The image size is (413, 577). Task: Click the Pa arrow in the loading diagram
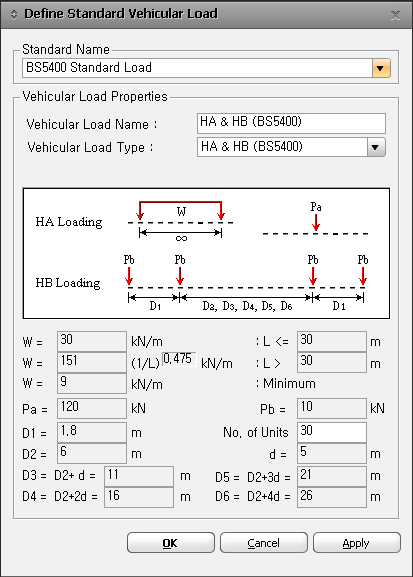pyautogui.click(x=316, y=222)
